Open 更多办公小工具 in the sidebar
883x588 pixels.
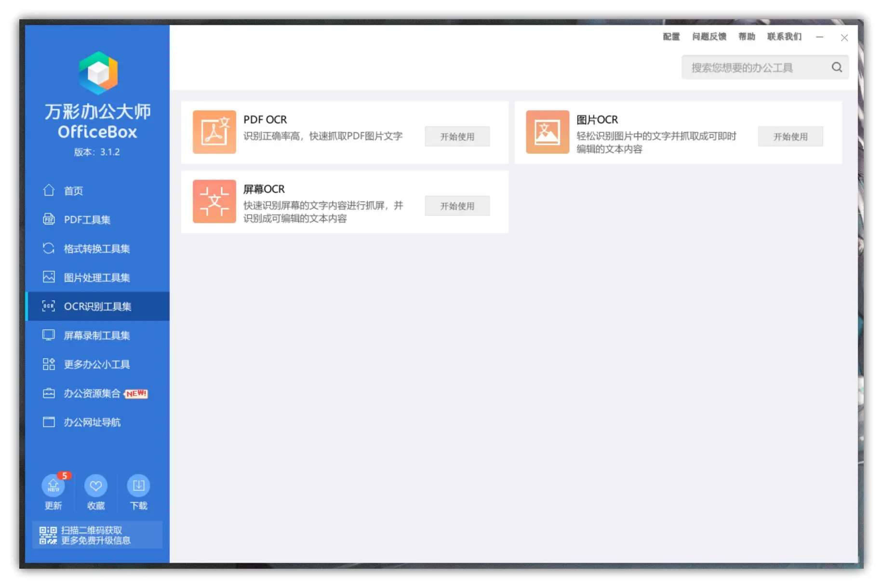point(97,364)
